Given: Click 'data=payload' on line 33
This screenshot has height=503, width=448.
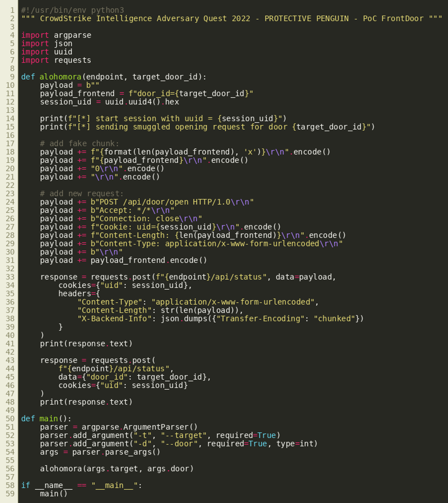Looking at the screenshot, I should [x=304, y=277].
